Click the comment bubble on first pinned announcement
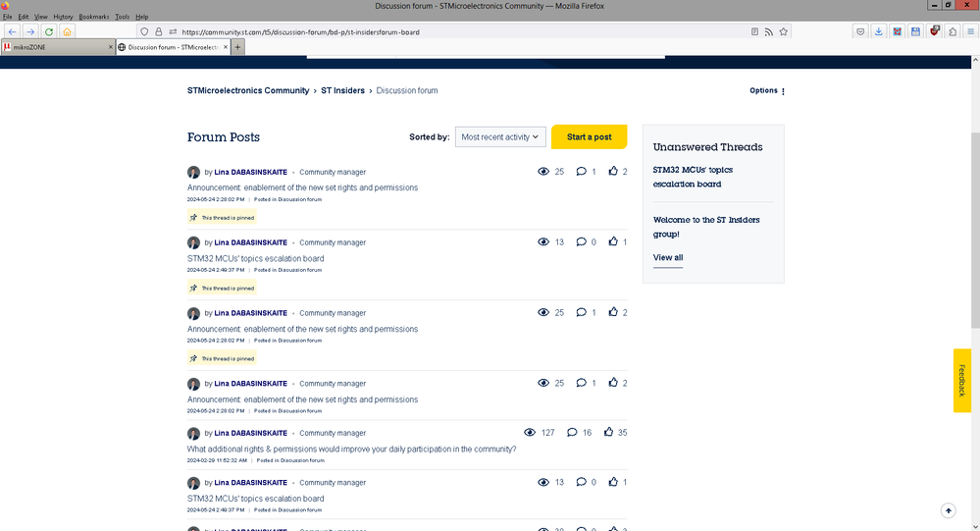The image size is (980, 531). pos(582,172)
